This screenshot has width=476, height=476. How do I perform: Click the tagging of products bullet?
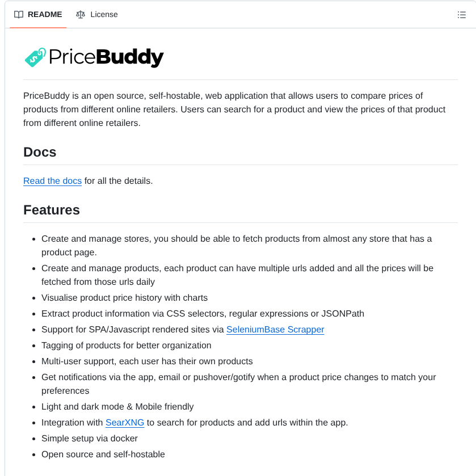(126, 345)
